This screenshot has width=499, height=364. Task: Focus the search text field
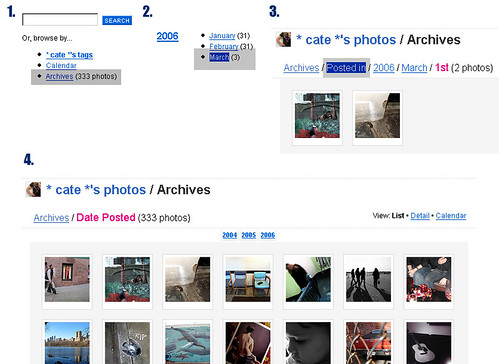pos(60,20)
